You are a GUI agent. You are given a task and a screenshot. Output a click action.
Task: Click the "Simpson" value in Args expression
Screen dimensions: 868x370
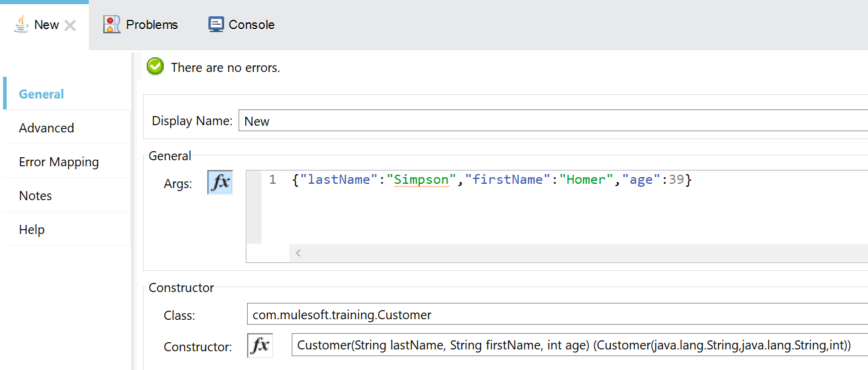click(x=421, y=180)
